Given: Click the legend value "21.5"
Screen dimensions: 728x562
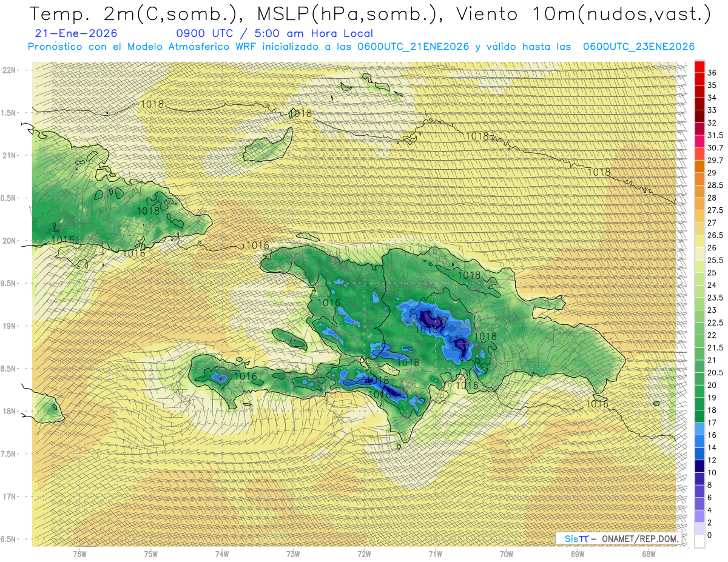Looking at the screenshot, I should point(715,348).
